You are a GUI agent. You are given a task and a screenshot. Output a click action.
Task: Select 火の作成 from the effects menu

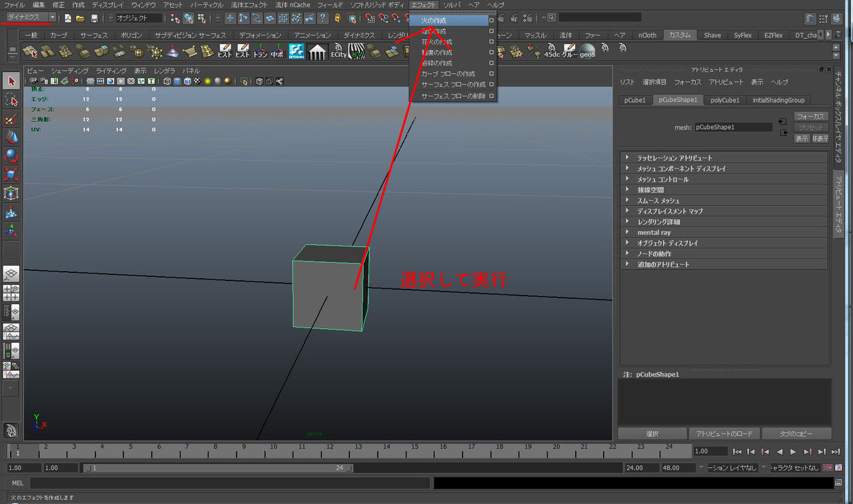coord(434,21)
